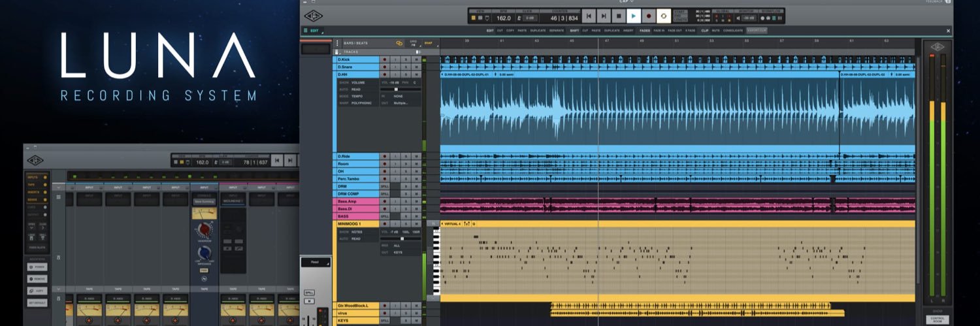Click REMOVE in the mixer window

37,278
